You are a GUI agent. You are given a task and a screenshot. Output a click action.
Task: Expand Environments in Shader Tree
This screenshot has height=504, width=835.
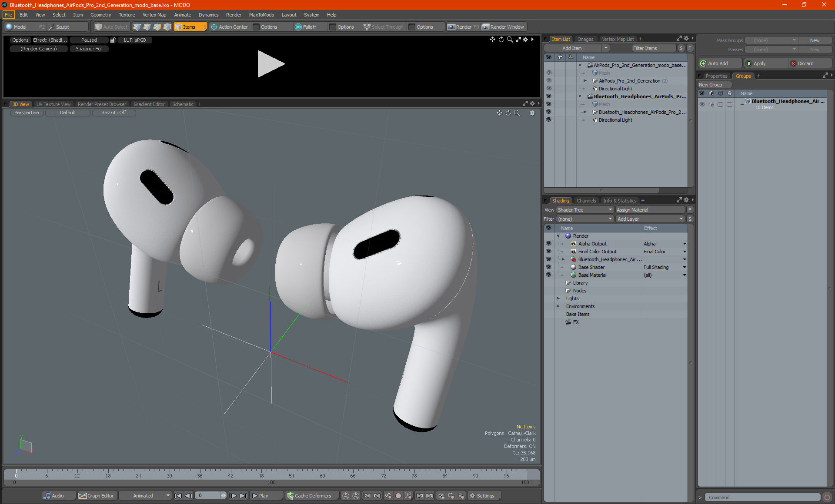[x=558, y=306]
